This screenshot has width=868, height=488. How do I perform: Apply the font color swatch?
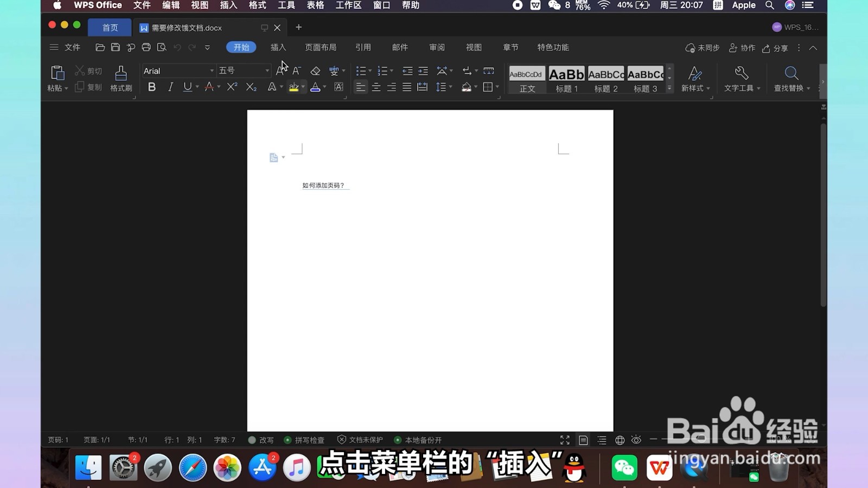coord(315,87)
